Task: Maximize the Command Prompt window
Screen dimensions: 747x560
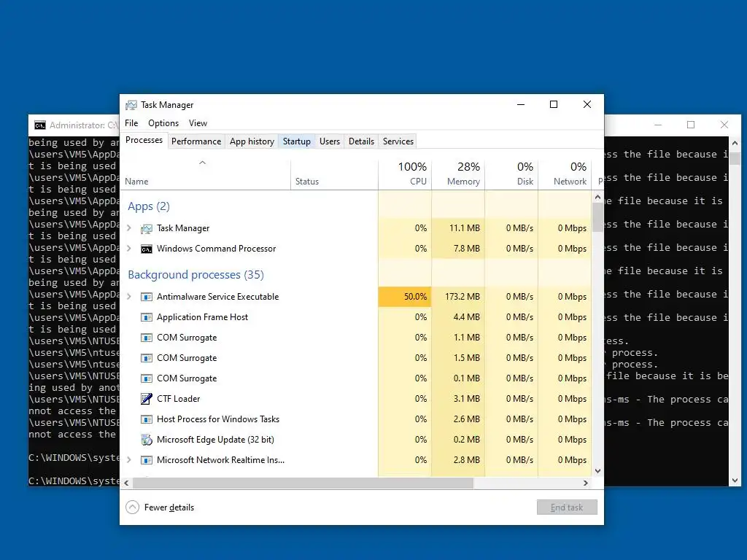Action: coord(691,125)
